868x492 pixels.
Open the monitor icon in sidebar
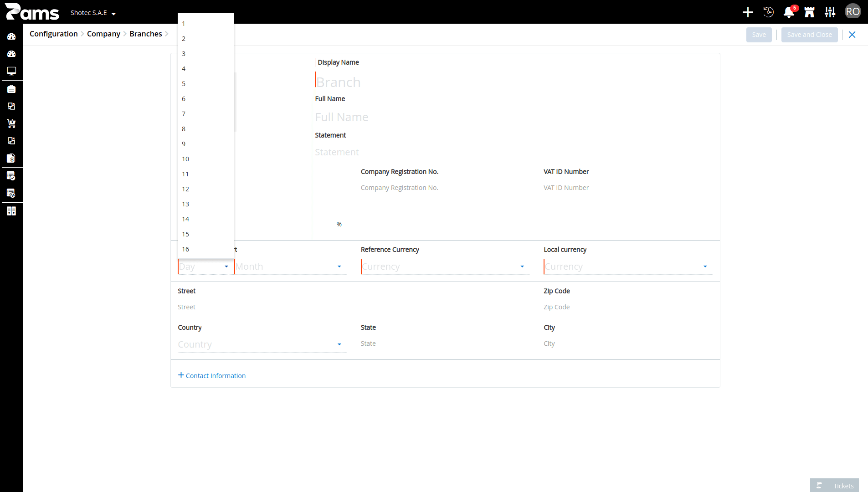[x=11, y=71]
